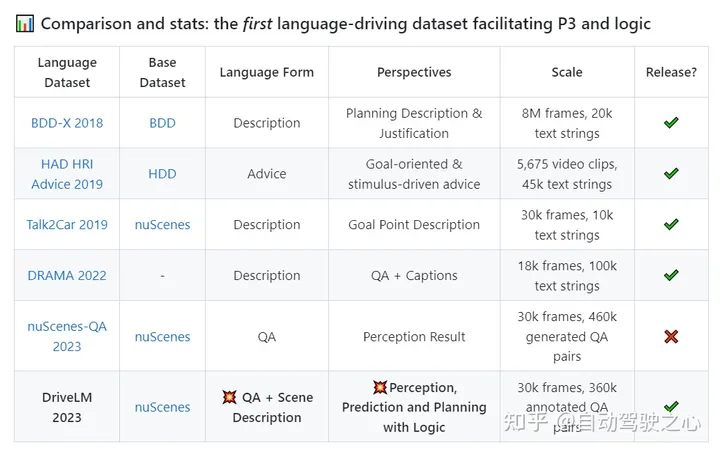720x452 pixels.
Task: Click the collision emoji beside QA + Scene Description
Action: (229, 397)
